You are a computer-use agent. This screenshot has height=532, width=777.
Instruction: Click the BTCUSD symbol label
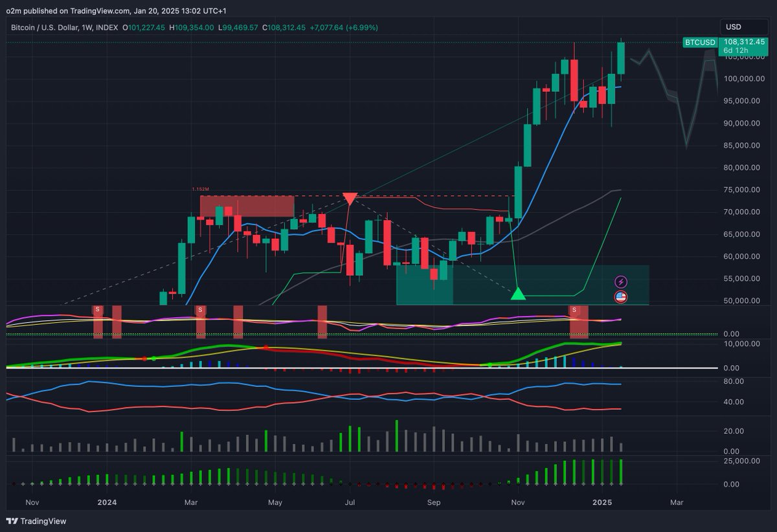pyautogui.click(x=700, y=43)
